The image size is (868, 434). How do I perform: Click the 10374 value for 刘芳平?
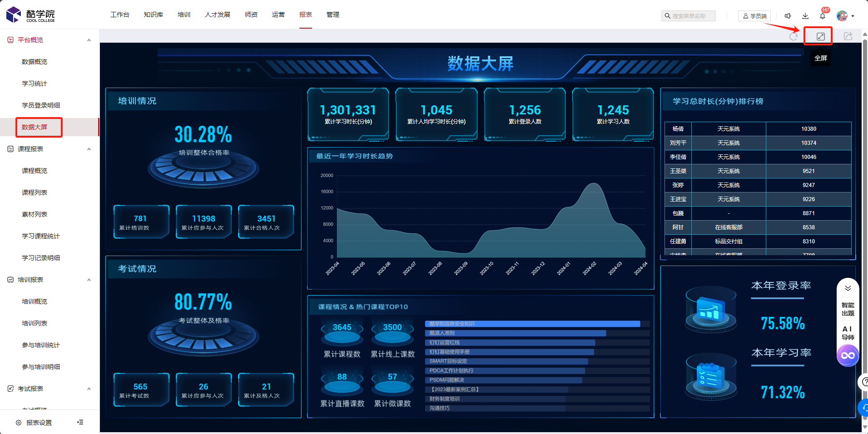click(808, 143)
